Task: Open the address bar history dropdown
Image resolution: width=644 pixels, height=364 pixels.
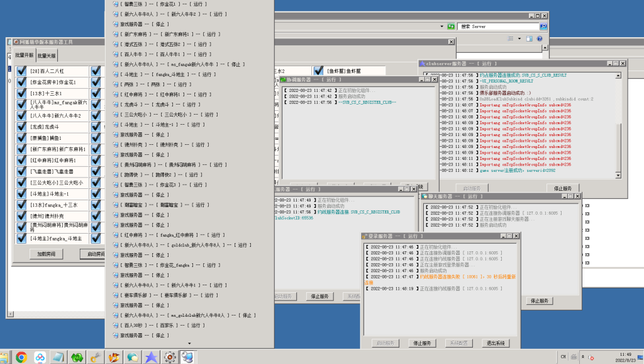Action: (442, 26)
